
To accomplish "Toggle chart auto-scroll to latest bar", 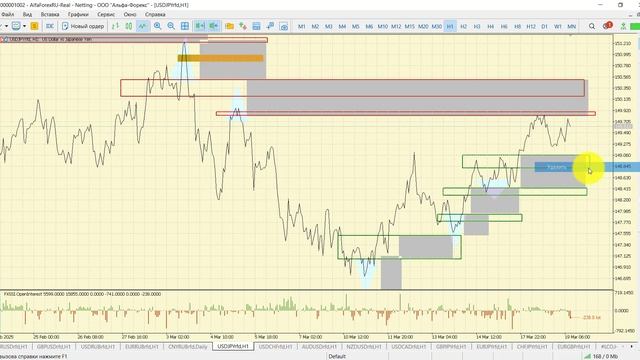I will [200, 26].
